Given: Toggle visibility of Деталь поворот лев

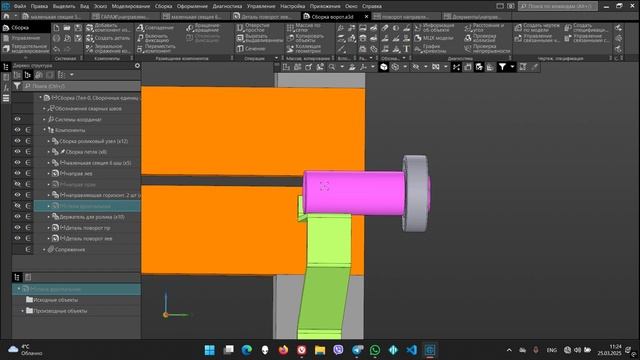Looking at the screenshot, I should [x=18, y=238].
